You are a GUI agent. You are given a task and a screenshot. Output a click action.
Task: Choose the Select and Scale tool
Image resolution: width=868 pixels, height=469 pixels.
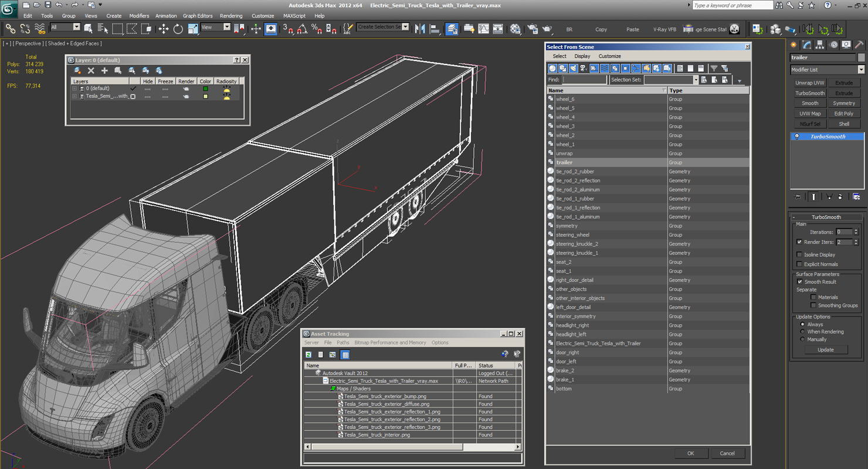(x=192, y=29)
